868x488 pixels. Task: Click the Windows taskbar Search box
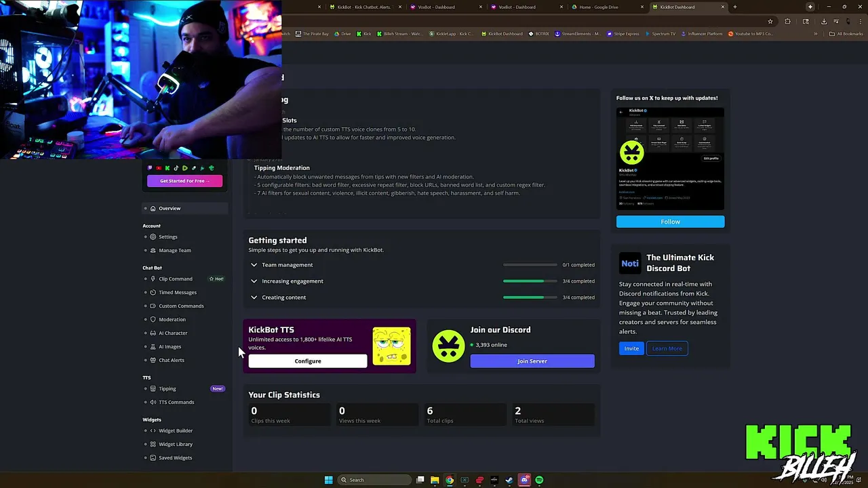[x=375, y=480]
